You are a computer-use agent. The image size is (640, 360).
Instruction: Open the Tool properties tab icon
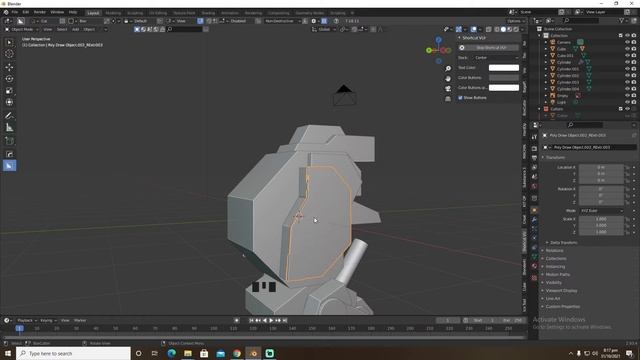pyautogui.click(x=534, y=137)
